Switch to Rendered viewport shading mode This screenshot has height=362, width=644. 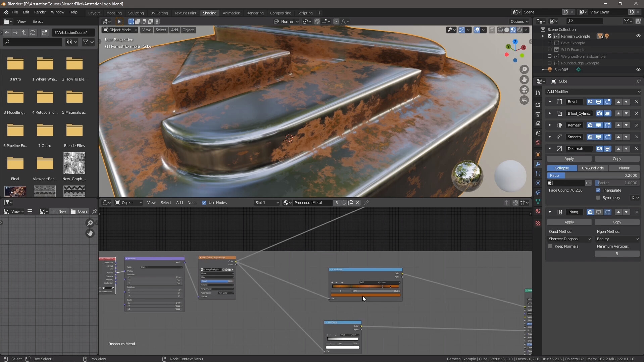click(x=519, y=30)
